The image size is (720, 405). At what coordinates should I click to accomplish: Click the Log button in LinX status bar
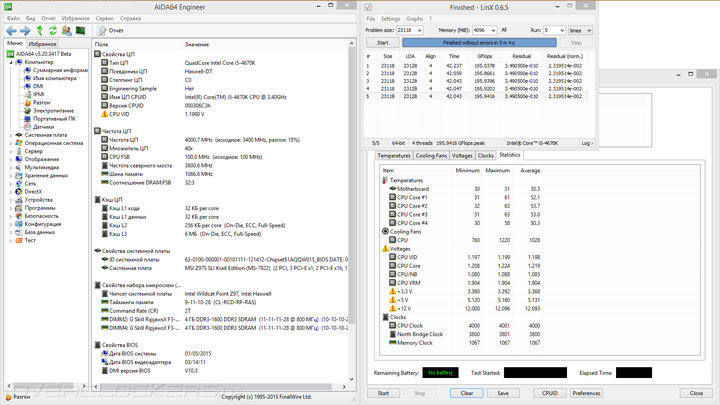[587, 143]
